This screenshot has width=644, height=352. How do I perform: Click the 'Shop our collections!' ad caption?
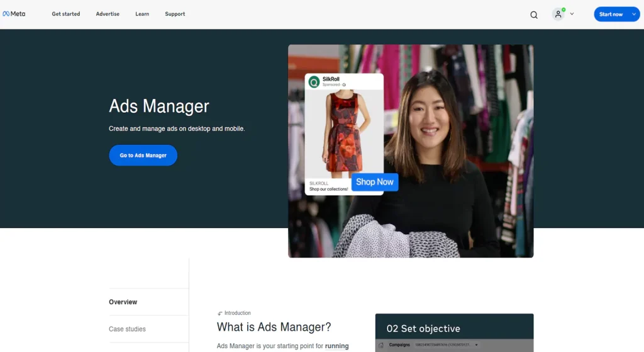pos(328,189)
